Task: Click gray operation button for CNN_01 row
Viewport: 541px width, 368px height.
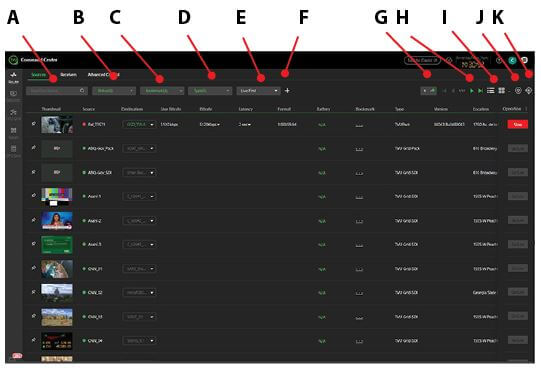Action: tap(518, 268)
